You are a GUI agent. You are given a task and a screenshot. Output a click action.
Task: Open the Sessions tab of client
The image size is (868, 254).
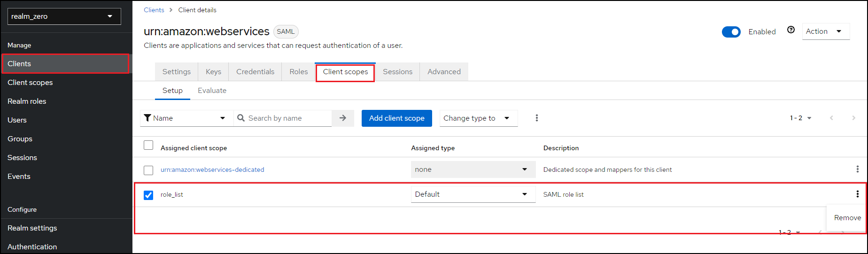tap(397, 72)
